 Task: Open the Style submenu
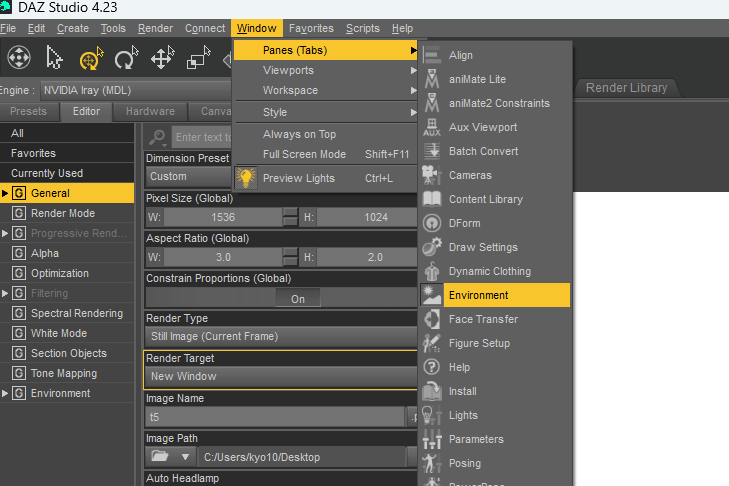click(326, 112)
